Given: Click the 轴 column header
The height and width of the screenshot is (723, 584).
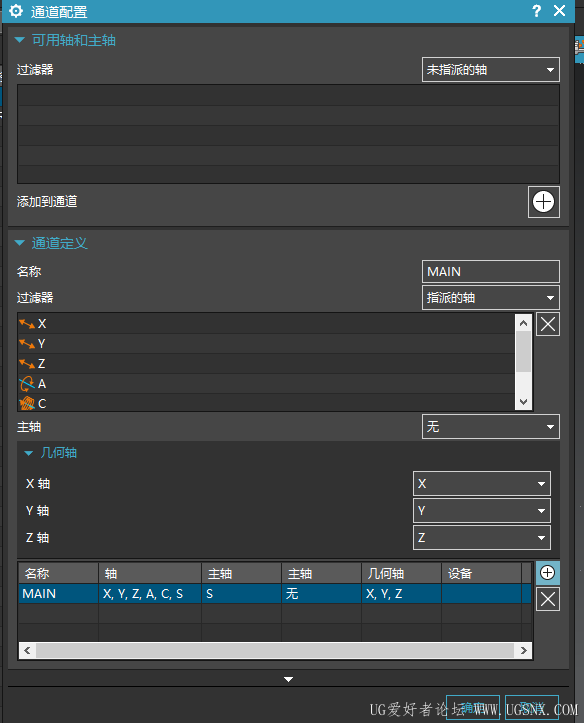Looking at the screenshot, I should pos(150,573).
